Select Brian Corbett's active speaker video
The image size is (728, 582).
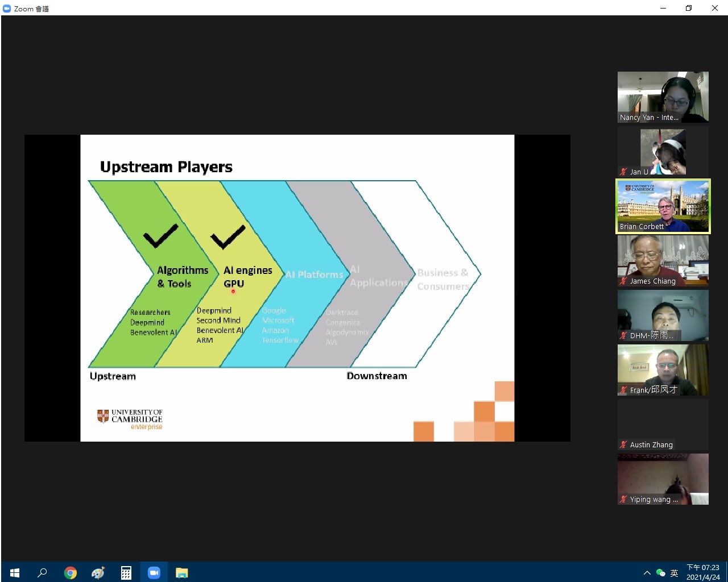(x=663, y=206)
